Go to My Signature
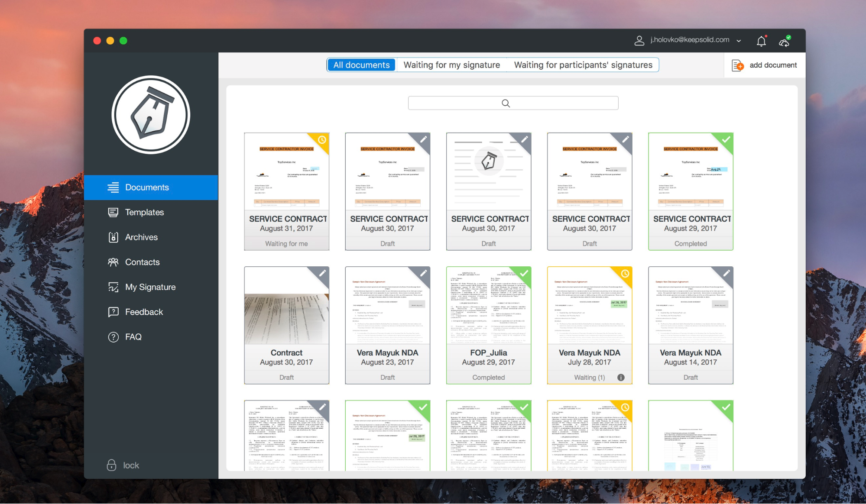Image resolution: width=866 pixels, height=504 pixels. click(150, 287)
